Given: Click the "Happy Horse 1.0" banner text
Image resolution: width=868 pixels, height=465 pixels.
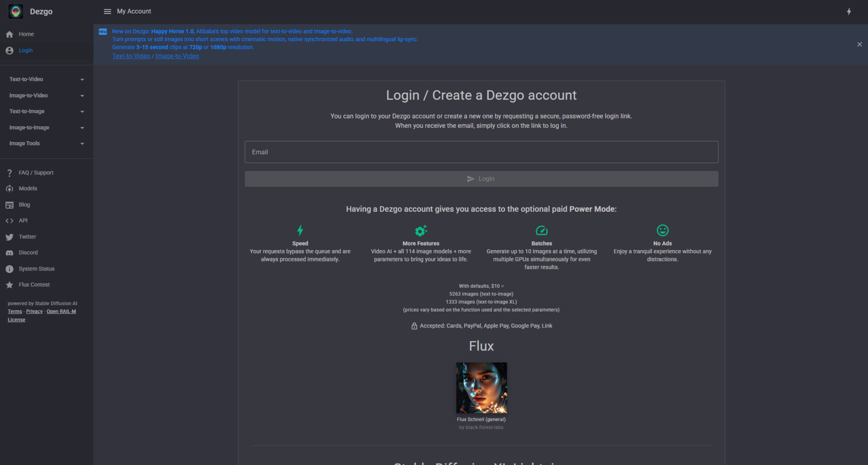Looking at the screenshot, I should pyautogui.click(x=172, y=32).
